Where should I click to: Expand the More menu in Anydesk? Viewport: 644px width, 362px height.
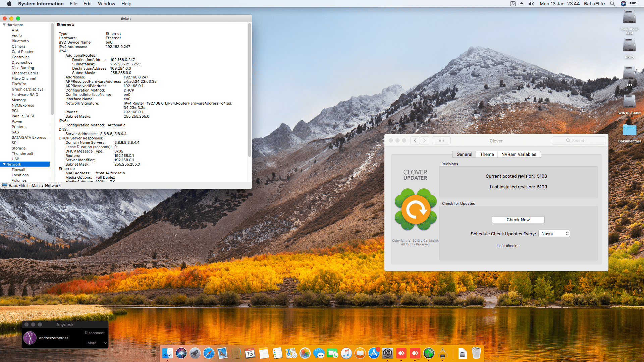(x=95, y=343)
